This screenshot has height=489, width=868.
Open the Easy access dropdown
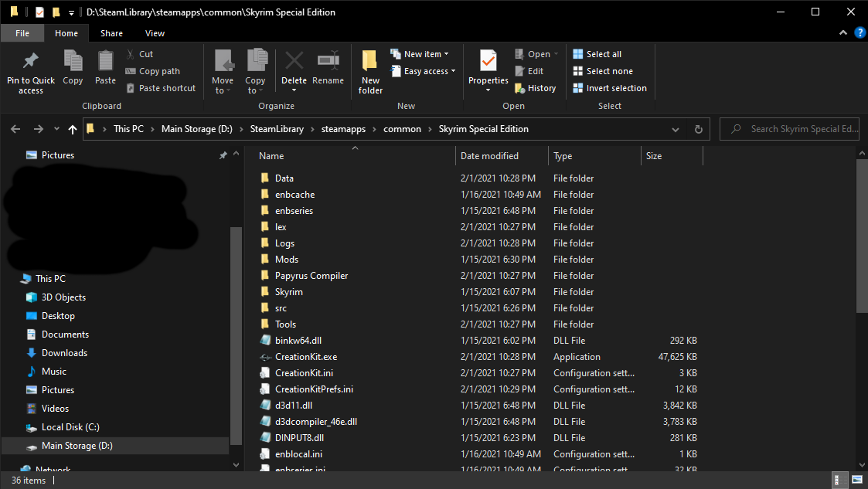click(x=423, y=71)
